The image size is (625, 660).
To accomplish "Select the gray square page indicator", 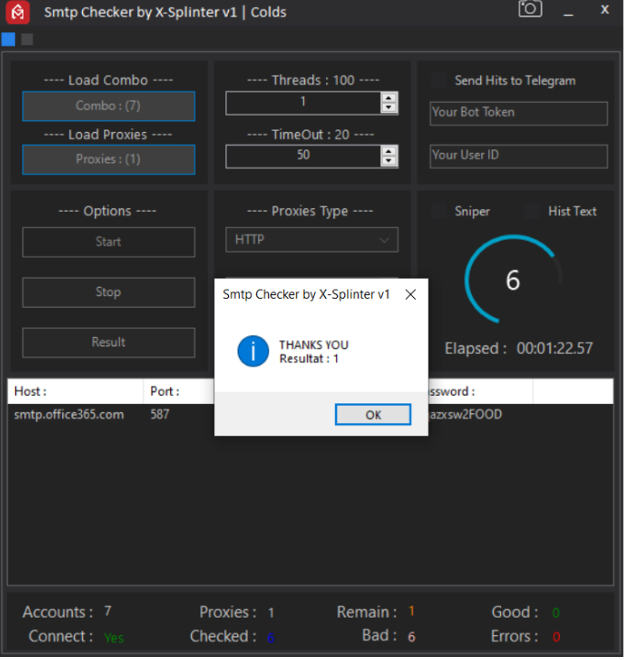I will [27, 39].
